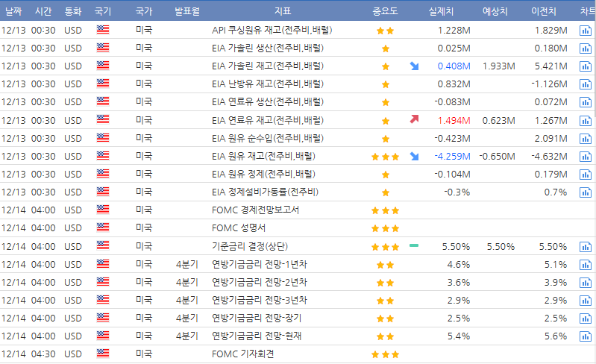This screenshot has height=364, width=596.
Task: Click previous value 1.829M
Action: 551,31
